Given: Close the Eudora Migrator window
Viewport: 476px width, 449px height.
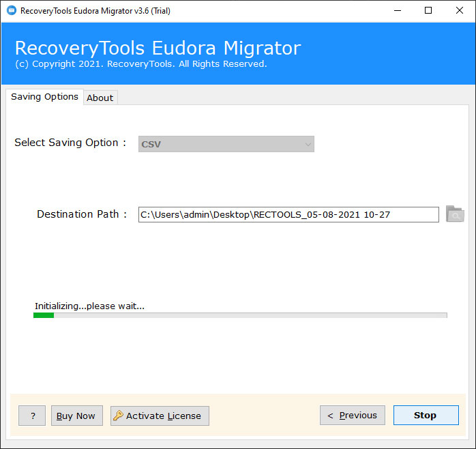Looking at the screenshot, I should (x=460, y=11).
